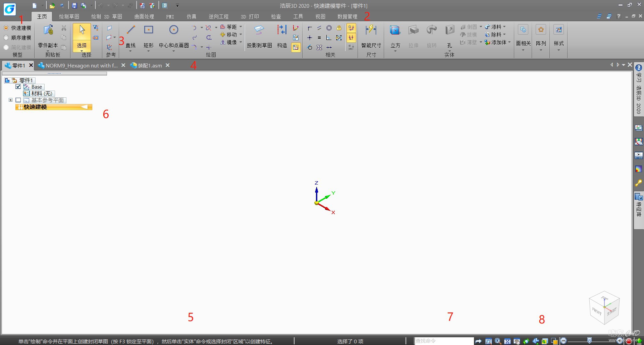Viewport: 644px width, 345px height.
Task: Switch to the 装配1.asm document tab
Action: point(150,65)
